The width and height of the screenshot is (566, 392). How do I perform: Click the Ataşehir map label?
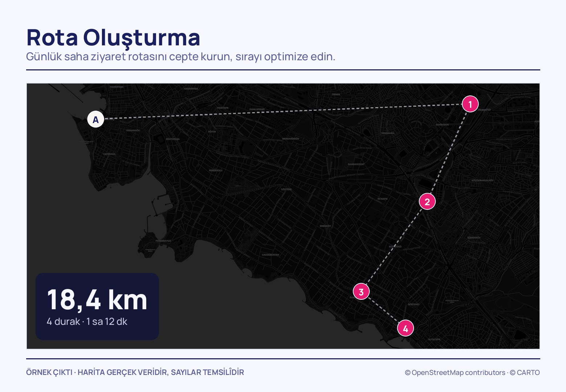(x=484, y=109)
